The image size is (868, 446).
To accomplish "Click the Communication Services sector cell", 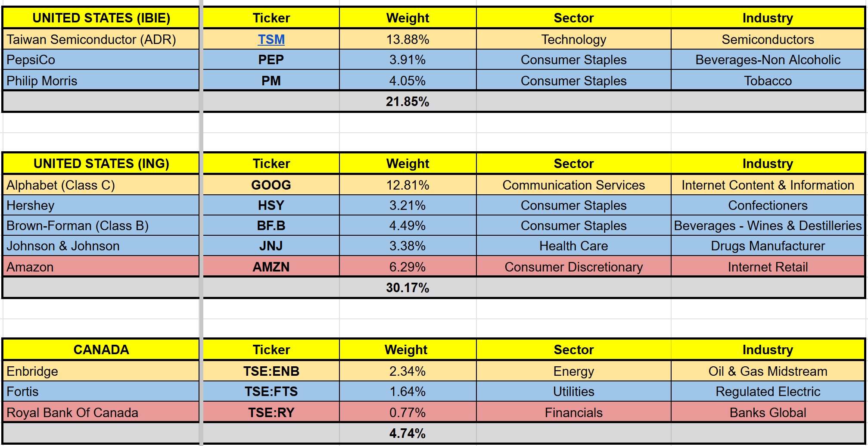I will [x=573, y=185].
